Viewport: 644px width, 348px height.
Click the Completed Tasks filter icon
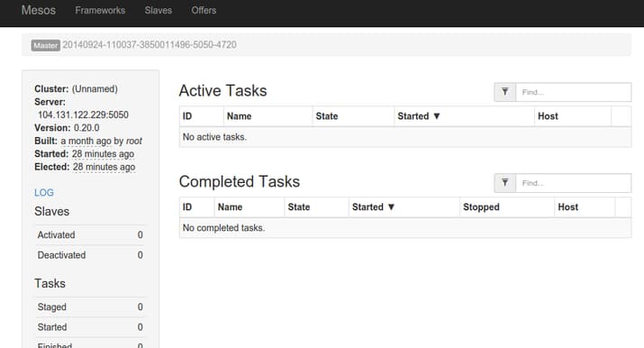pos(504,183)
